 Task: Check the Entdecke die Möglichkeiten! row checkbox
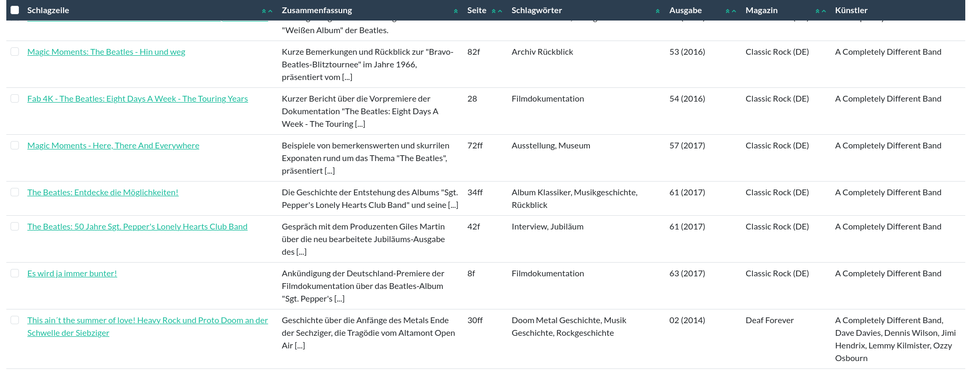click(x=15, y=192)
